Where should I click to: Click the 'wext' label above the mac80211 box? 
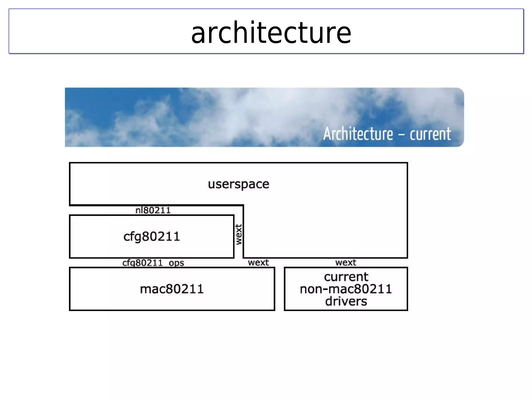click(x=258, y=263)
